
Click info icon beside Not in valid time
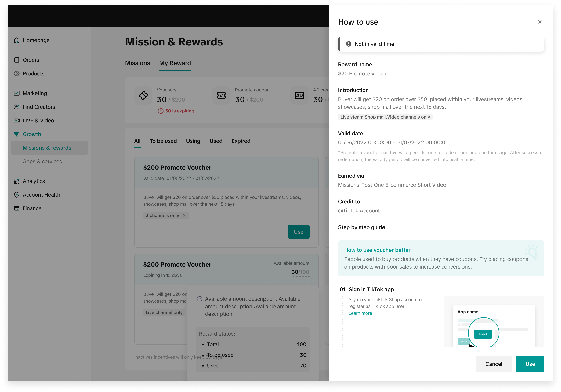tap(349, 44)
